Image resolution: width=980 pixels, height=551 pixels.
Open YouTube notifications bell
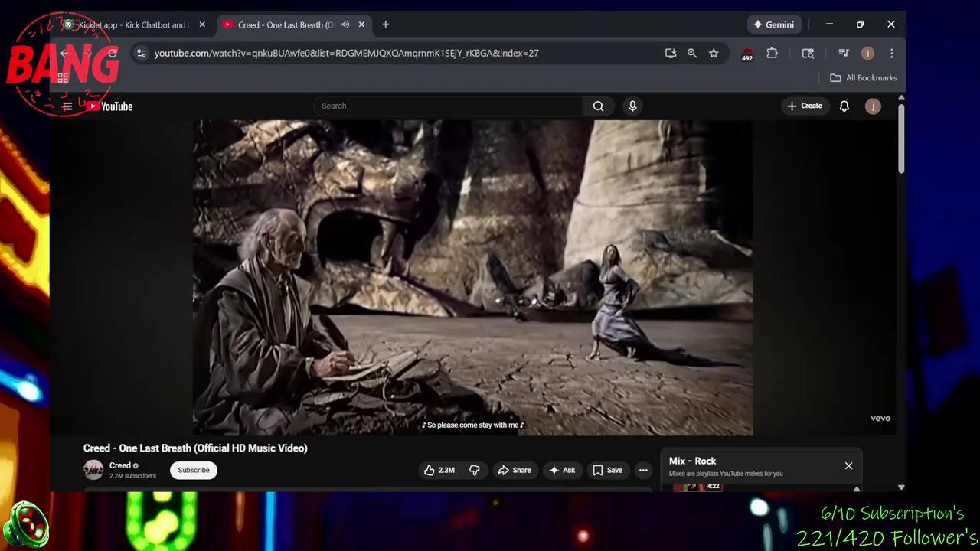click(x=844, y=106)
